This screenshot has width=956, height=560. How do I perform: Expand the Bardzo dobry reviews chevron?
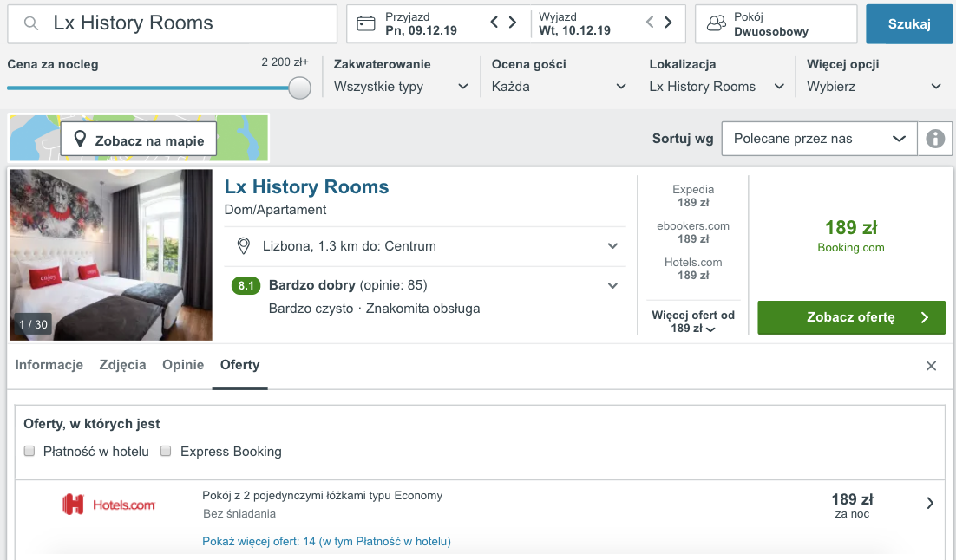(x=612, y=286)
